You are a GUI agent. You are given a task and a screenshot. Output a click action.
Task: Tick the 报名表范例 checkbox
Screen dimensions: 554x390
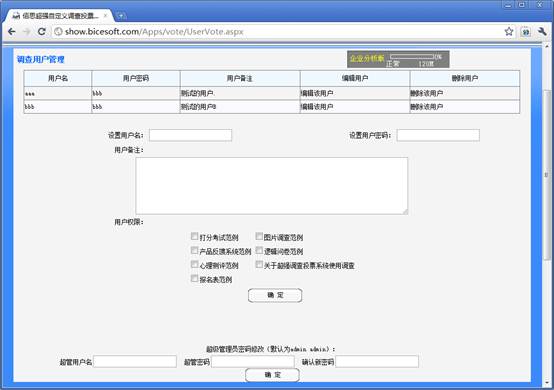coord(194,279)
